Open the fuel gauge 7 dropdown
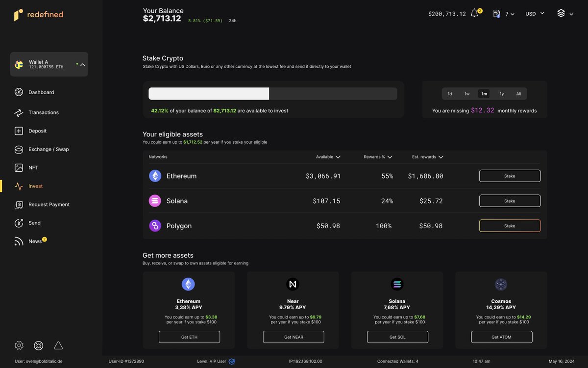Viewport: 588px width, 368px height. (x=503, y=14)
